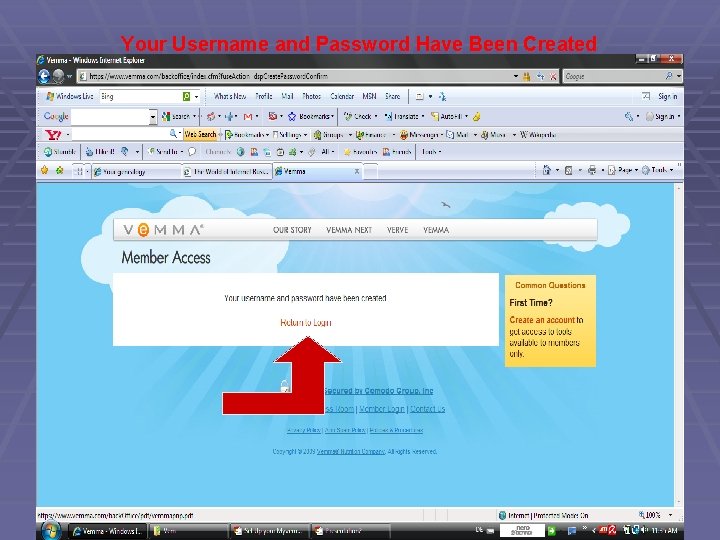Open the IE Tools gear menu
The image size is (720, 540).
click(658, 170)
